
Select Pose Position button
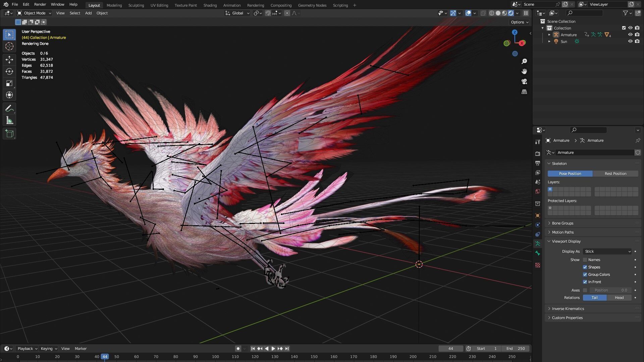570,174
